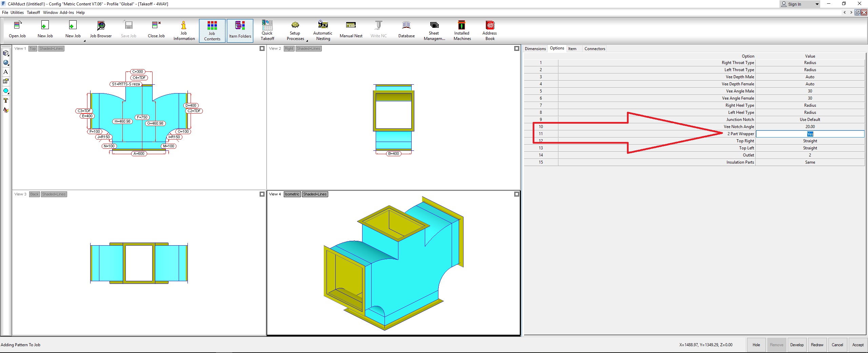Open the Database
This screenshot has height=353, width=868.
tap(406, 30)
